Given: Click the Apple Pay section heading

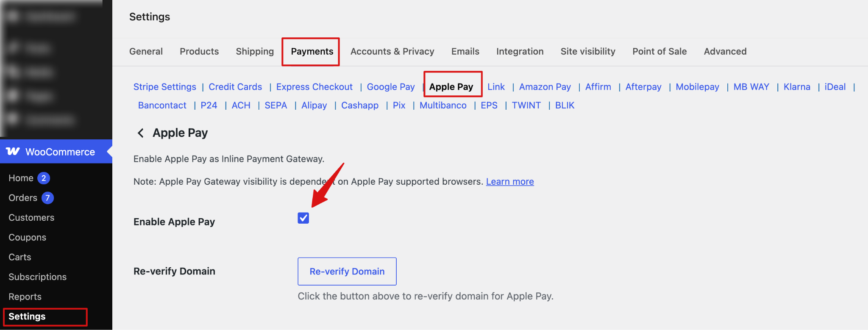Looking at the screenshot, I should (180, 133).
